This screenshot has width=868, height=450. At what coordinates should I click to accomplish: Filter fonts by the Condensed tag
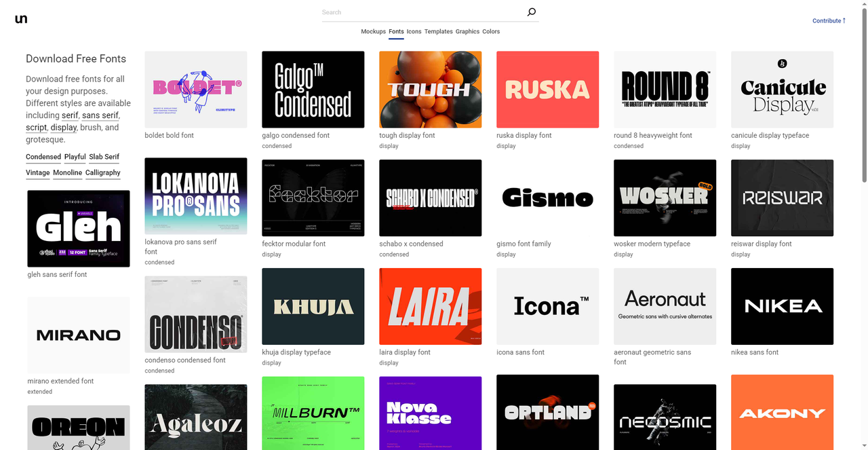pyautogui.click(x=43, y=157)
